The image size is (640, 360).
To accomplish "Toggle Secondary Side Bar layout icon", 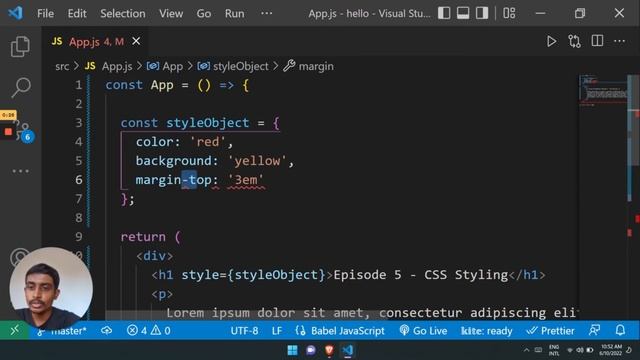I will 482,13.
